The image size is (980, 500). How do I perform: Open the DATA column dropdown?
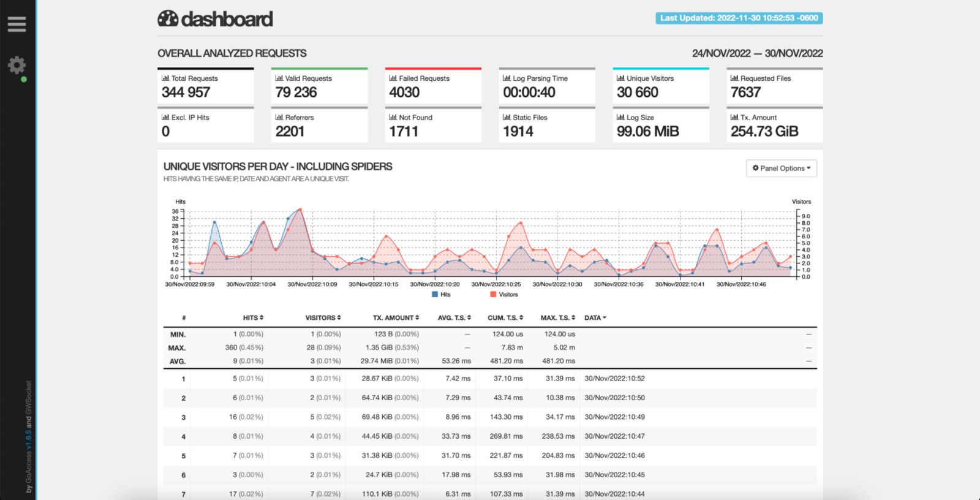[x=595, y=317]
